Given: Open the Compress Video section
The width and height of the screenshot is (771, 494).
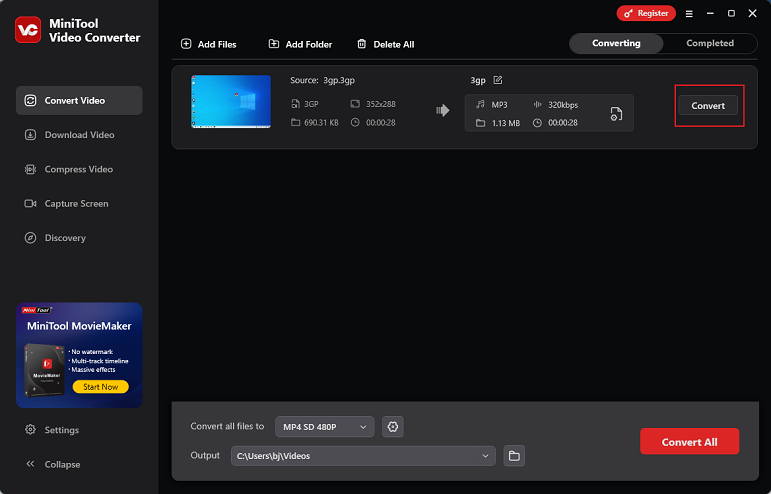Looking at the screenshot, I should (x=79, y=169).
